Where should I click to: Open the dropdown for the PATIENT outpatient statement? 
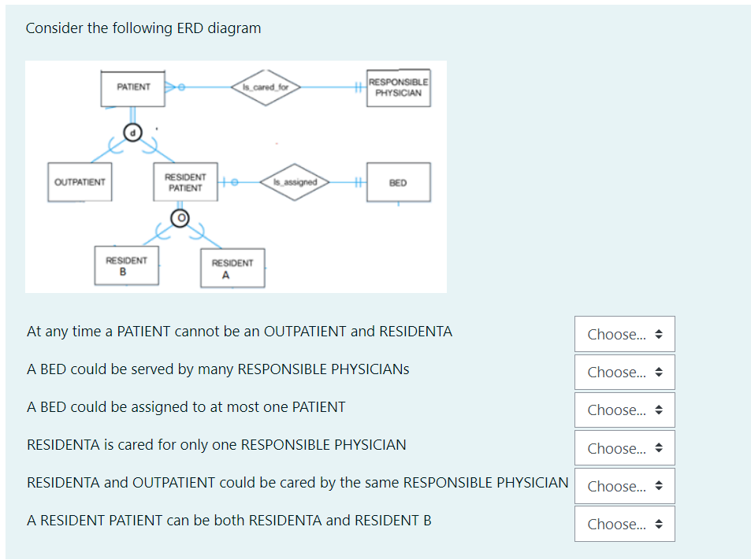[624, 334]
